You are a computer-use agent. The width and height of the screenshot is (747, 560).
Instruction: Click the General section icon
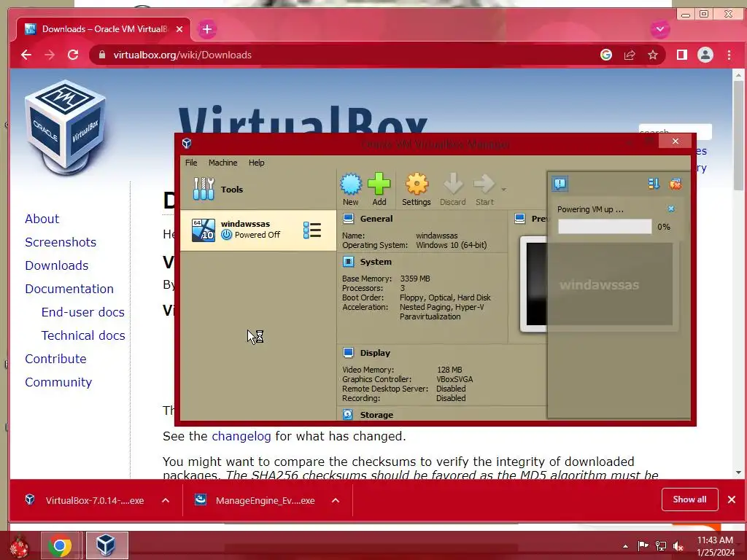348,219
